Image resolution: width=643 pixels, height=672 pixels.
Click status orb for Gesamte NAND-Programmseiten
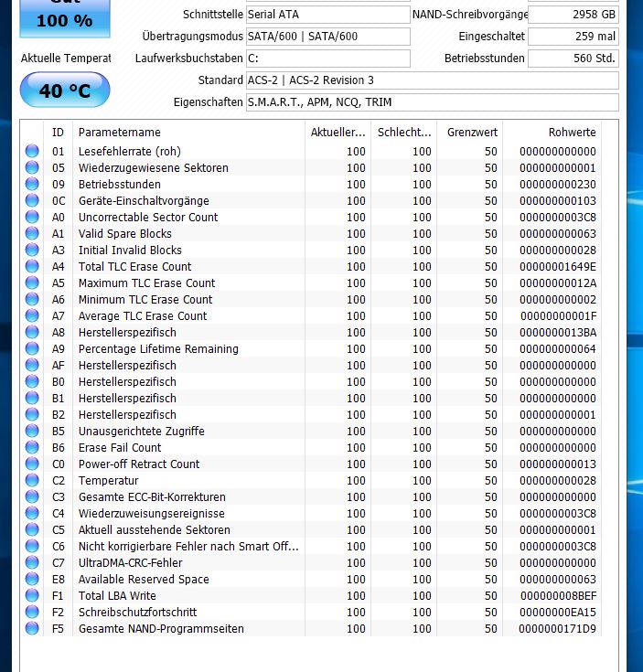click(x=32, y=628)
